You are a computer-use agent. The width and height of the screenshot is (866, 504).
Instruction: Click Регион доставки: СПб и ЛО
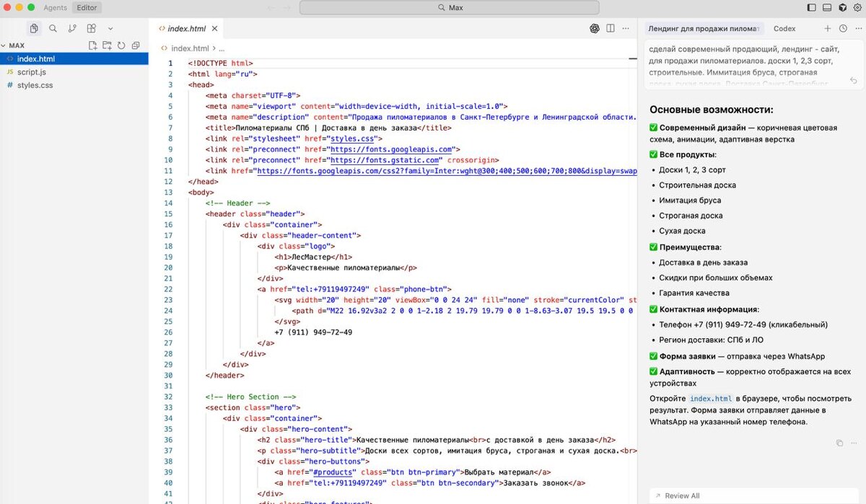click(x=711, y=340)
